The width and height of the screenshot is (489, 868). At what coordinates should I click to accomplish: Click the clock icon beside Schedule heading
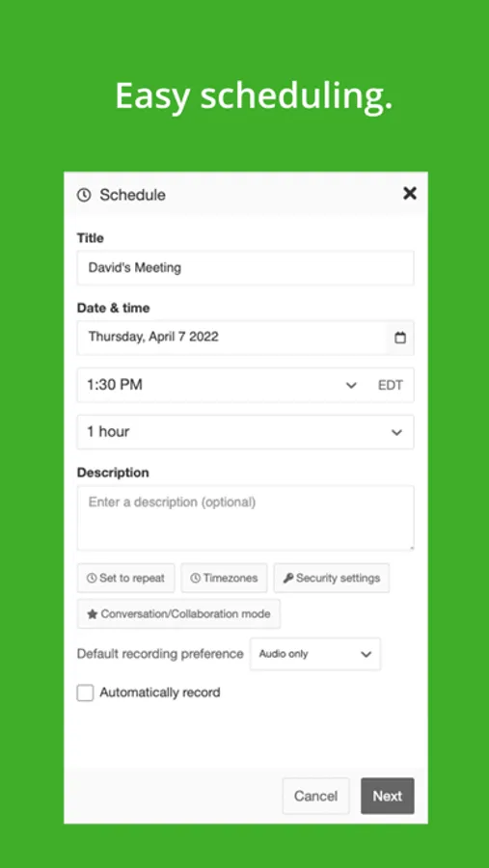click(x=84, y=195)
